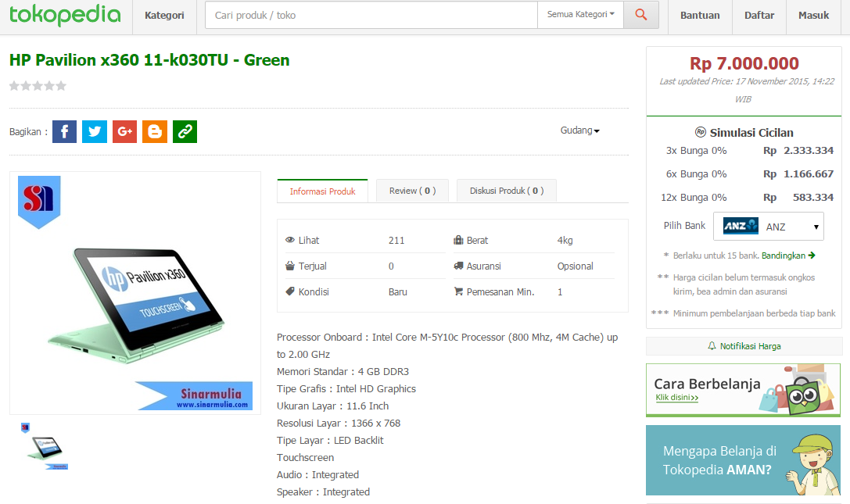Click the 3x Bunga 0% installment row
This screenshot has height=504, width=850.
(x=749, y=151)
